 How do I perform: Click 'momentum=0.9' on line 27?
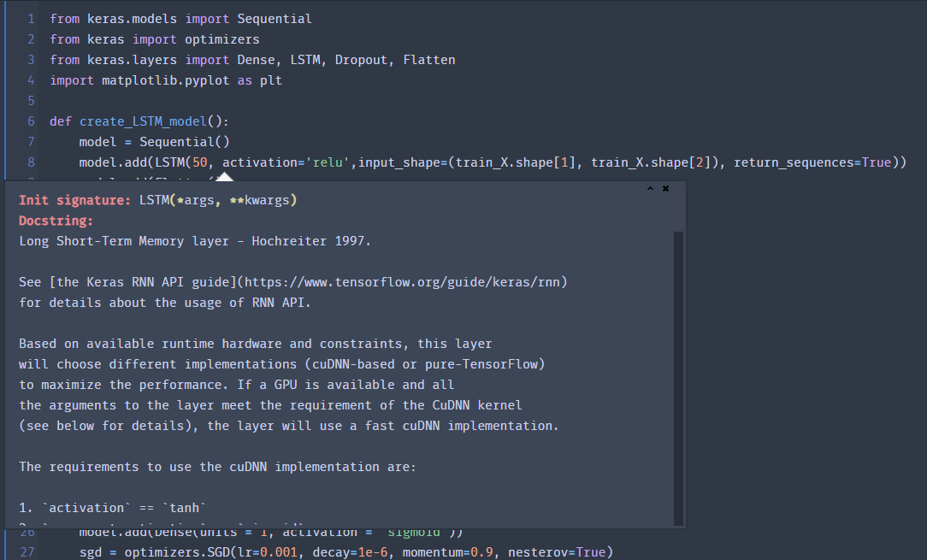(x=447, y=552)
